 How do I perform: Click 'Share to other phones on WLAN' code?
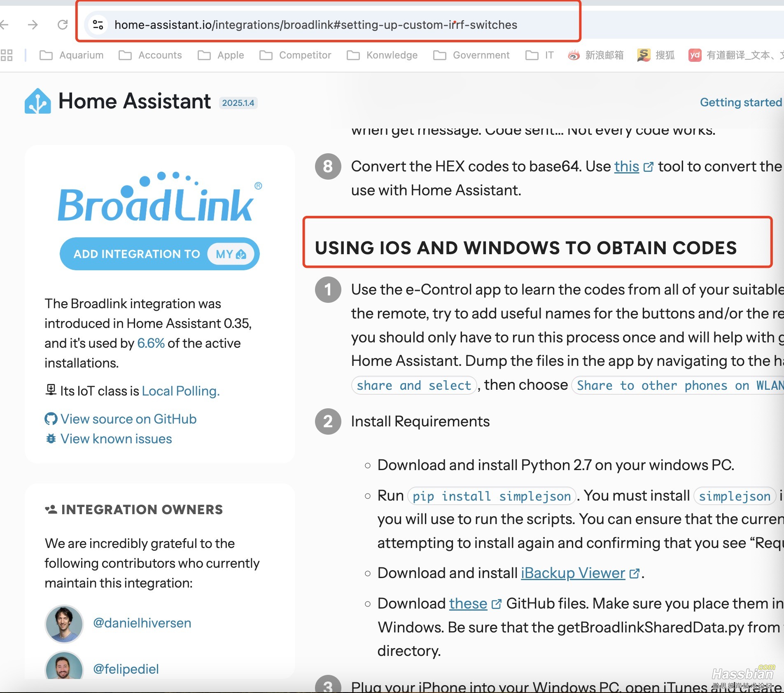678,386
